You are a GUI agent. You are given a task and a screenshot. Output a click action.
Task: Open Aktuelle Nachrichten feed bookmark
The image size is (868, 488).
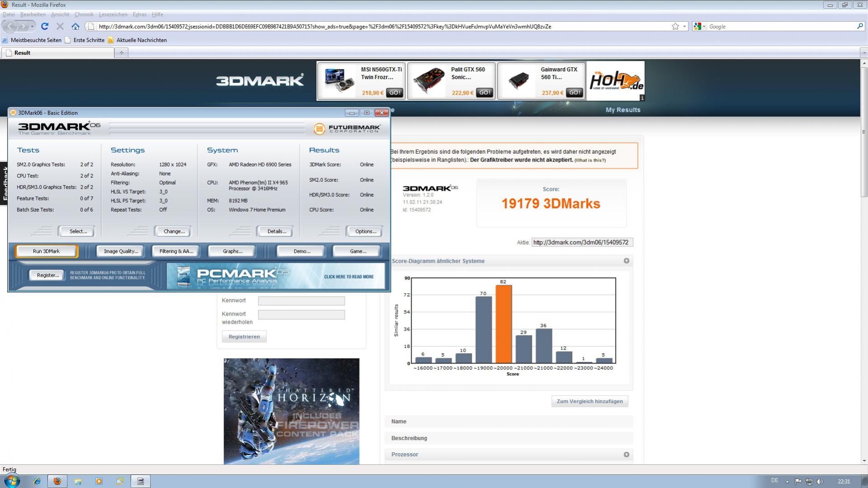[x=137, y=40]
